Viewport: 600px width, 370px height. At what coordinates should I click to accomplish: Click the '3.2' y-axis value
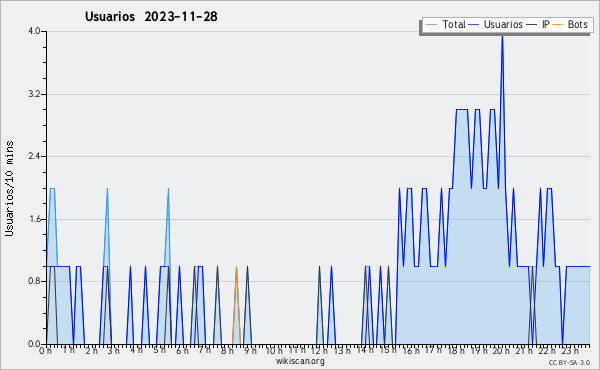[x=34, y=94]
